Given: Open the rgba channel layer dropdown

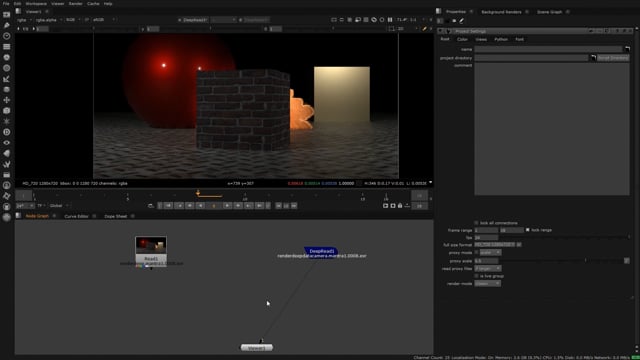Looking at the screenshot, I should 24,20.
